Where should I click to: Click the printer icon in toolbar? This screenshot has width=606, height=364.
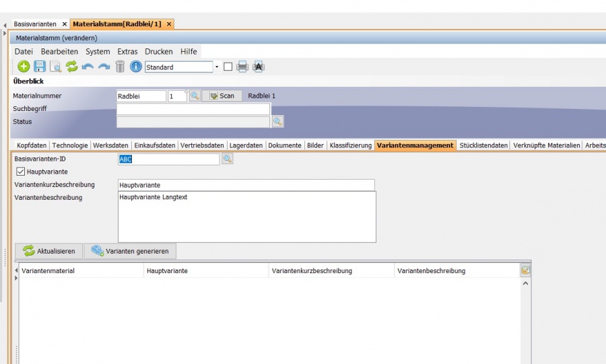pos(242,67)
